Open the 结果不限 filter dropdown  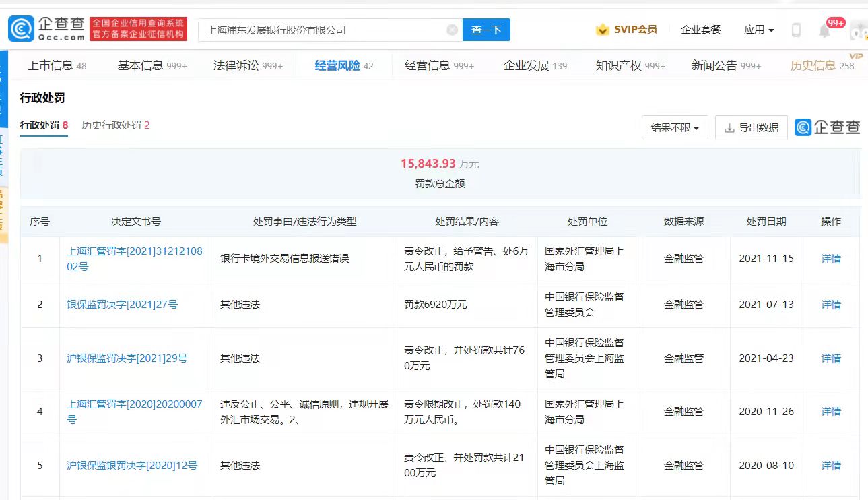(x=675, y=127)
